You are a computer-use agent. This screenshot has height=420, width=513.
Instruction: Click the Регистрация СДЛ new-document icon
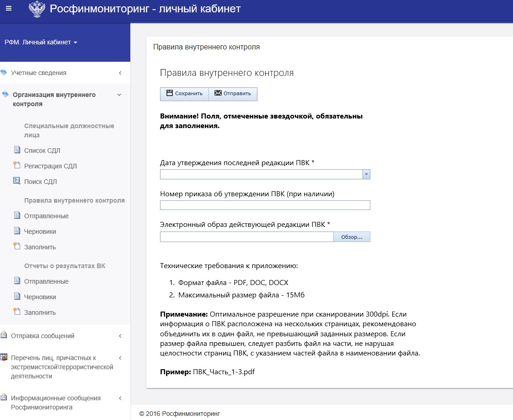pyautogui.click(x=16, y=165)
